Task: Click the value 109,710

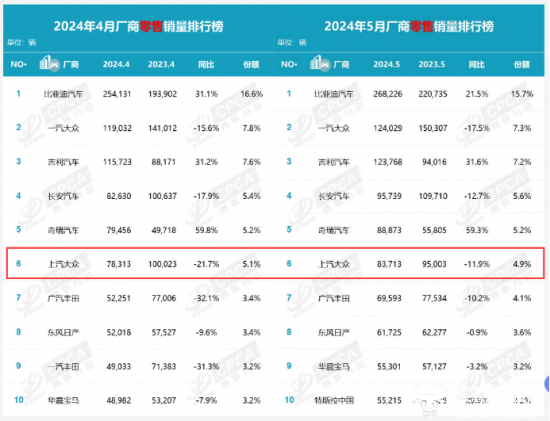Action: (433, 196)
